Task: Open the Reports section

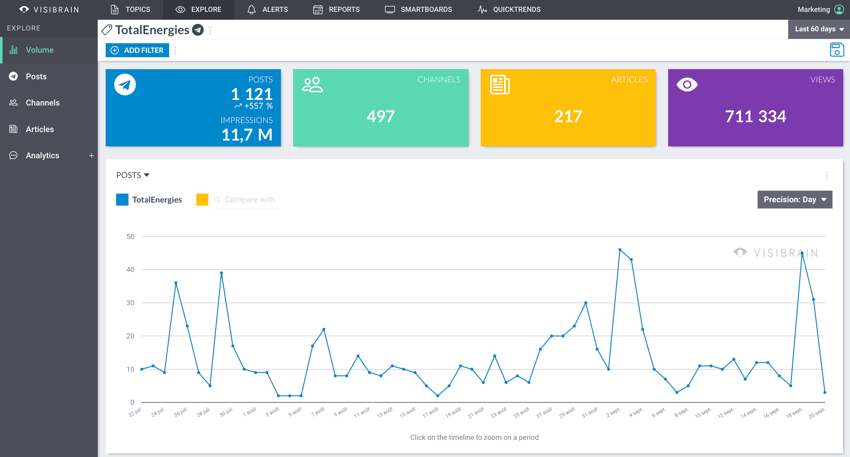Action: [337, 10]
